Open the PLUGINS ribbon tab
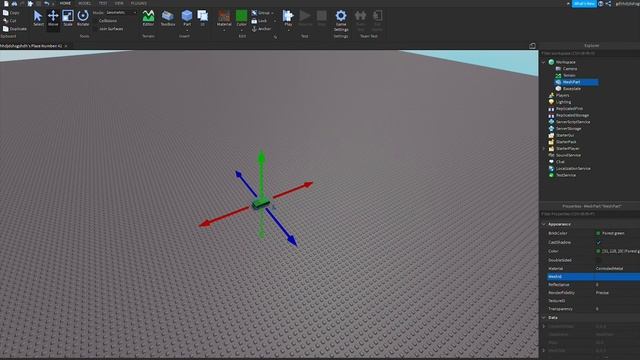 (x=138, y=3)
